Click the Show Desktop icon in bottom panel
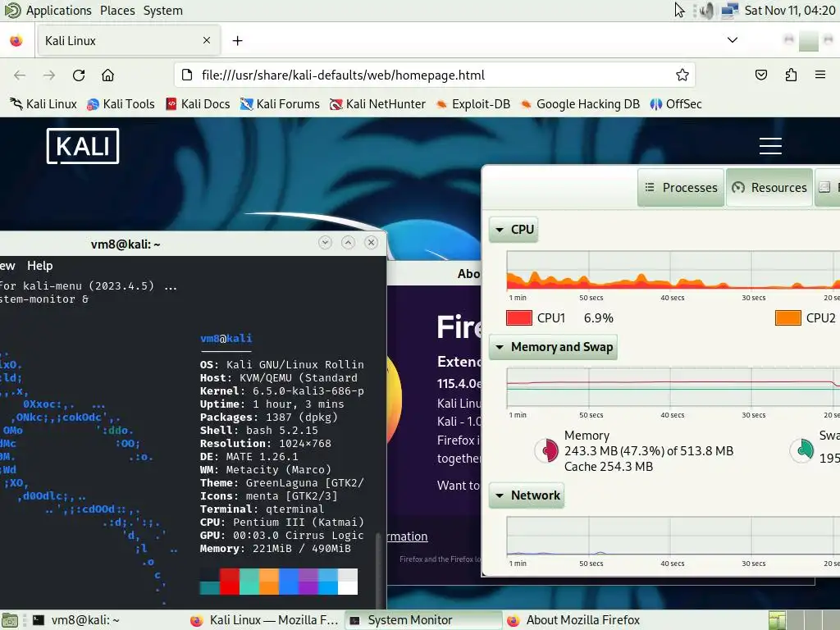The width and height of the screenshot is (840, 630). 10,620
